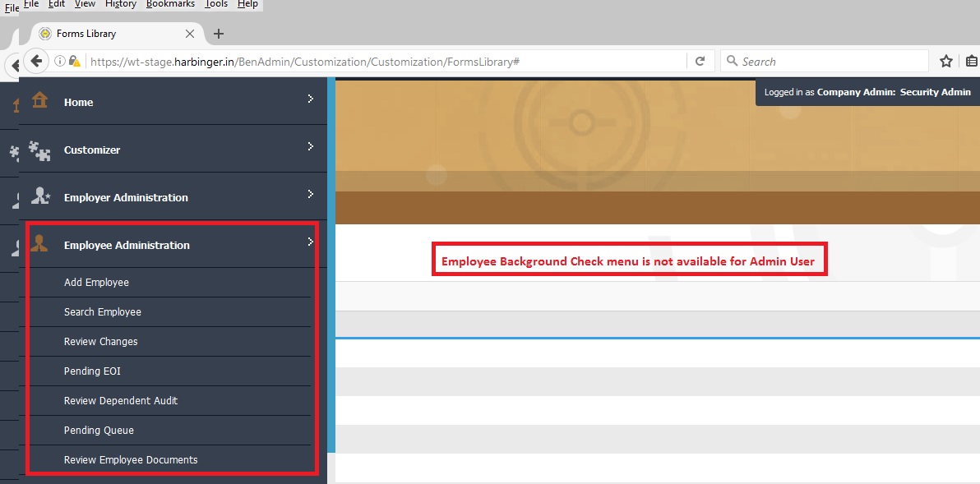This screenshot has width=980, height=484.
Task: Expand the Home menu chevron
Action: click(311, 99)
